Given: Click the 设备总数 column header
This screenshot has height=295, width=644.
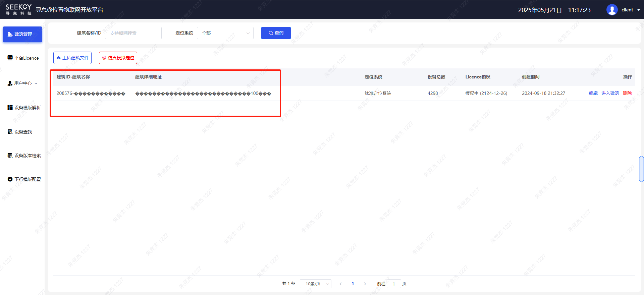Looking at the screenshot, I should pyautogui.click(x=436, y=77).
